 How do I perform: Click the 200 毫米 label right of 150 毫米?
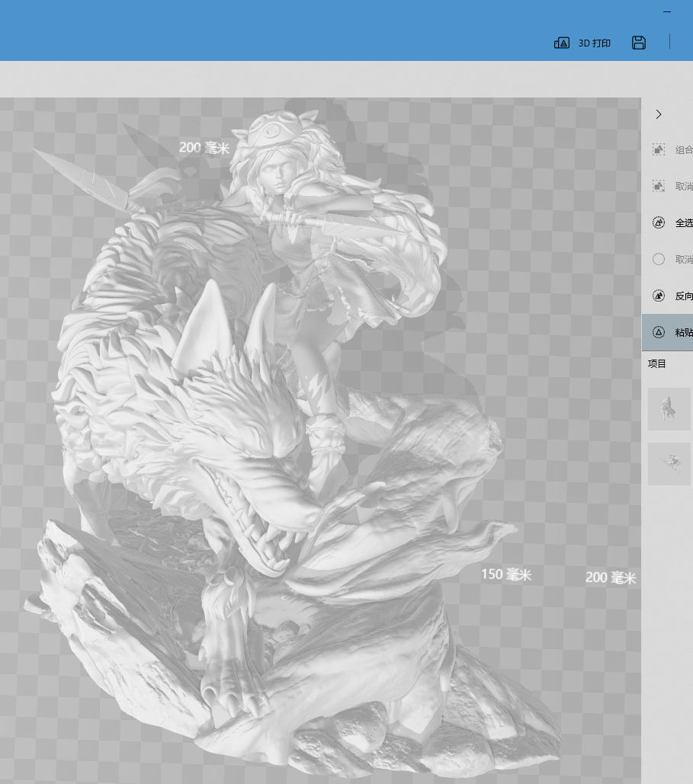coord(611,578)
